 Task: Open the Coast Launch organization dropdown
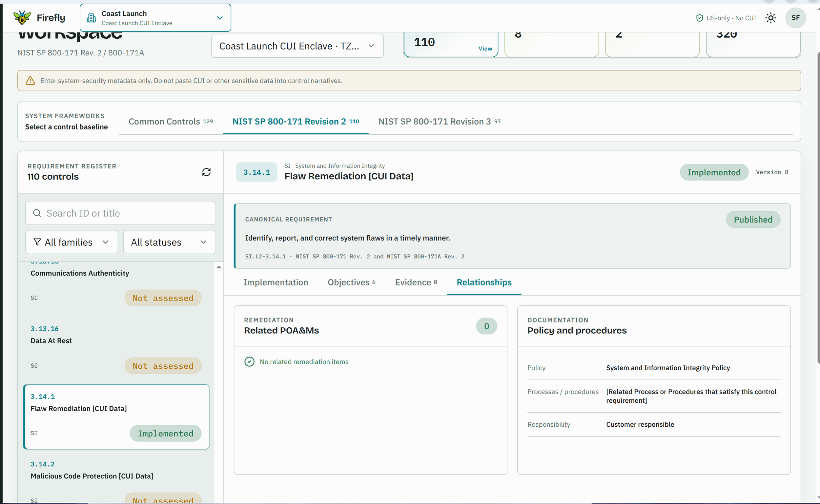(x=155, y=18)
